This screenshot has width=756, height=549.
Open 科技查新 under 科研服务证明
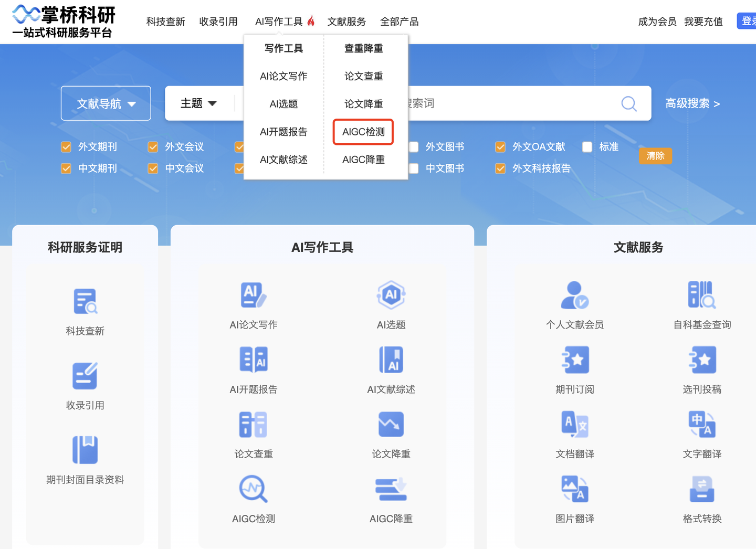pos(85,301)
